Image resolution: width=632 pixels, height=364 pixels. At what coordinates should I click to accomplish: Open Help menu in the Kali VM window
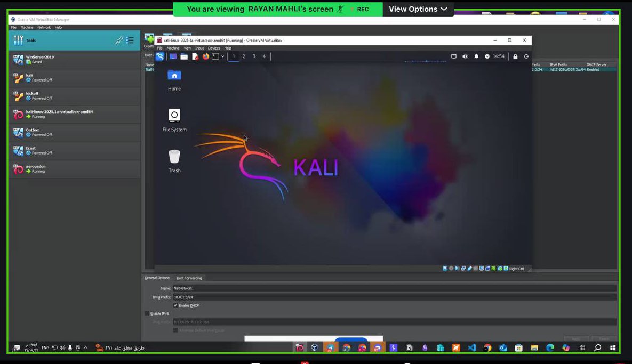[228, 48]
